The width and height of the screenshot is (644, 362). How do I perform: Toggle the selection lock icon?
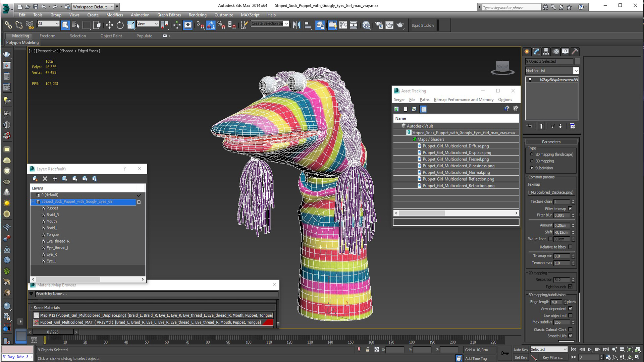pos(368,350)
